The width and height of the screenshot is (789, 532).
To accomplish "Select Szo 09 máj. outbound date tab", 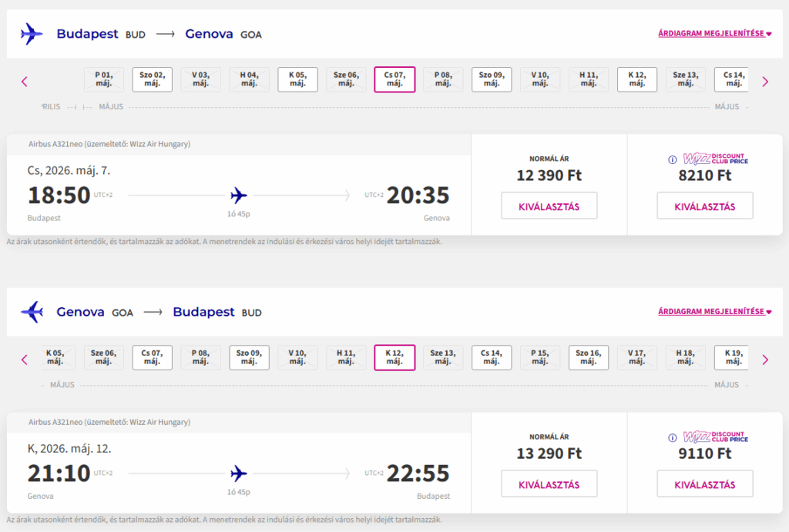I will click(492, 79).
